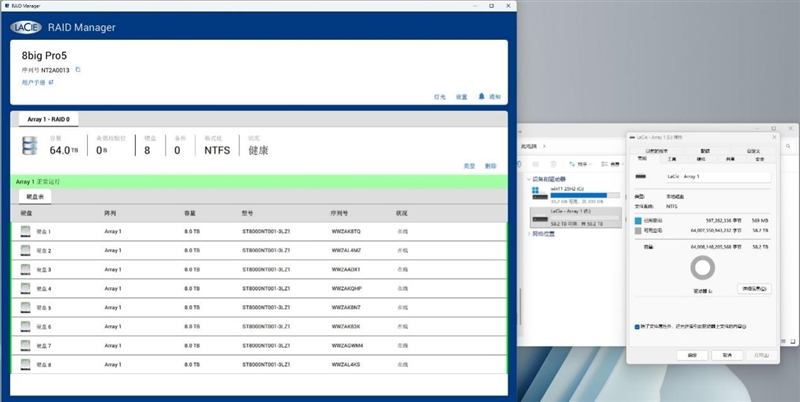Image resolution: width=800 pixels, height=402 pixels.
Task: Select the 常规 tab in Properties
Action: pos(642,159)
